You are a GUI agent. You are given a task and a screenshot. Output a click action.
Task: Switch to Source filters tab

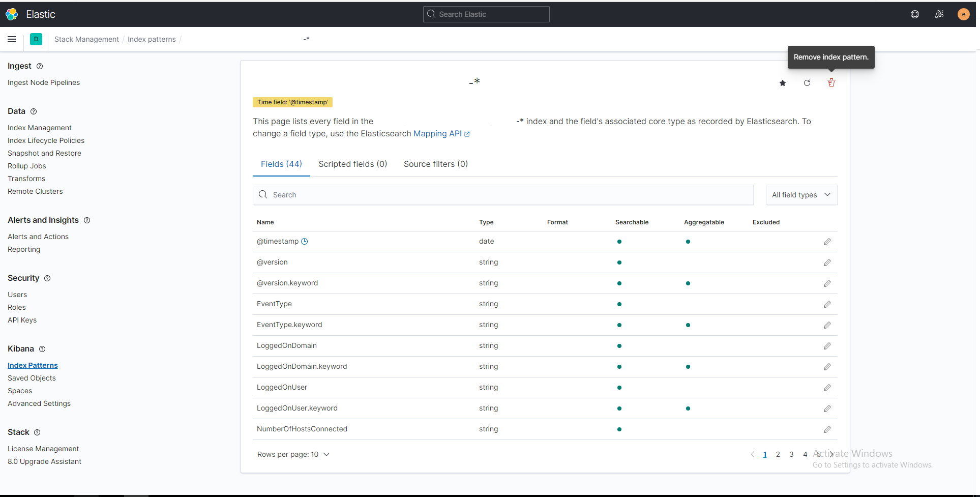[x=435, y=164]
